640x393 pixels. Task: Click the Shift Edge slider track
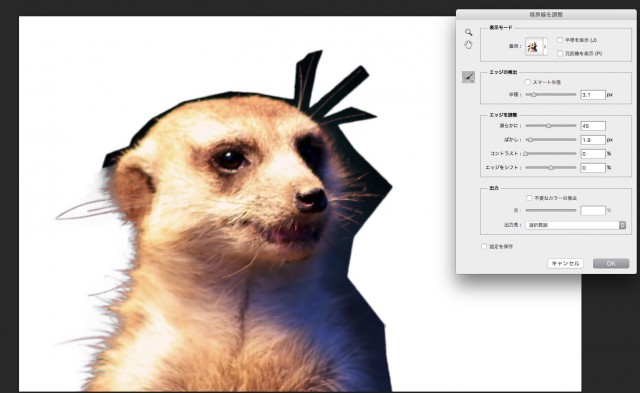551,167
